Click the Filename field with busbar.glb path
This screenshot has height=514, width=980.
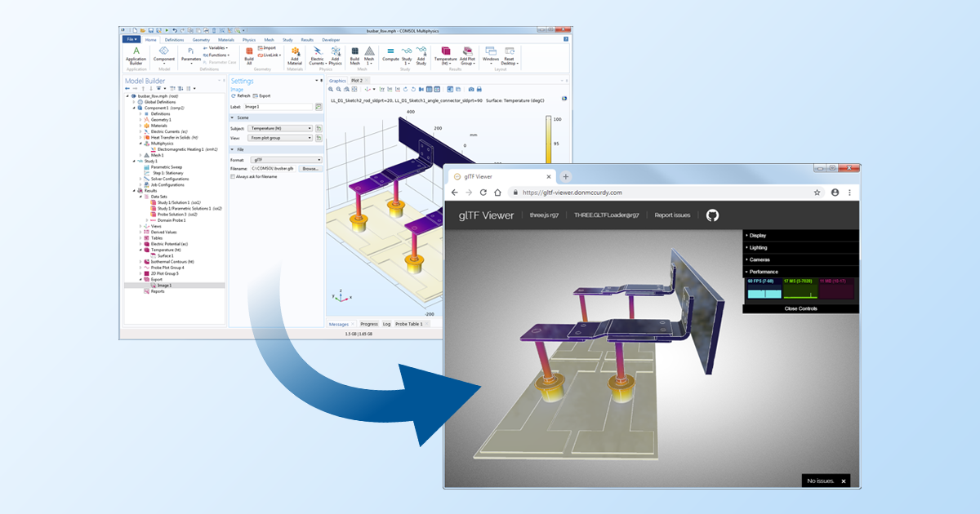pyautogui.click(x=274, y=168)
